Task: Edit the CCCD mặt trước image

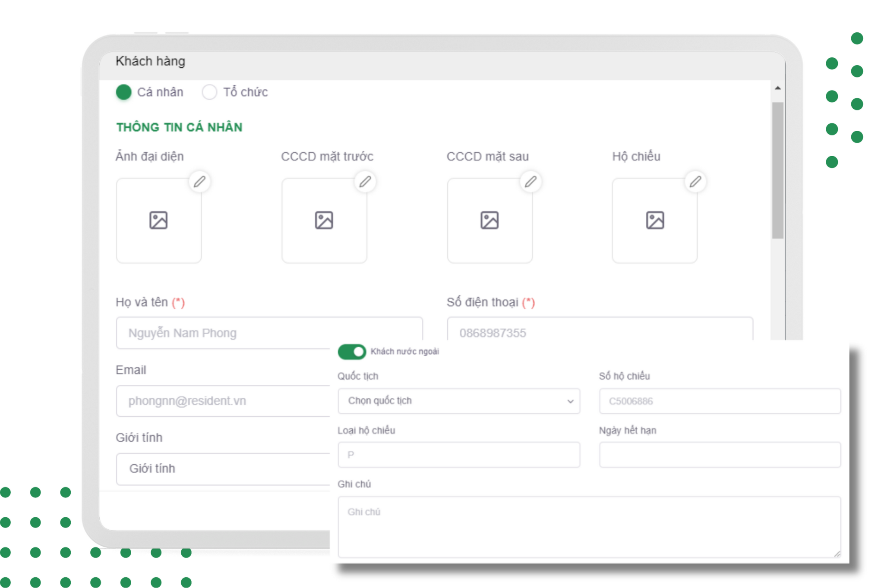Action: (365, 182)
